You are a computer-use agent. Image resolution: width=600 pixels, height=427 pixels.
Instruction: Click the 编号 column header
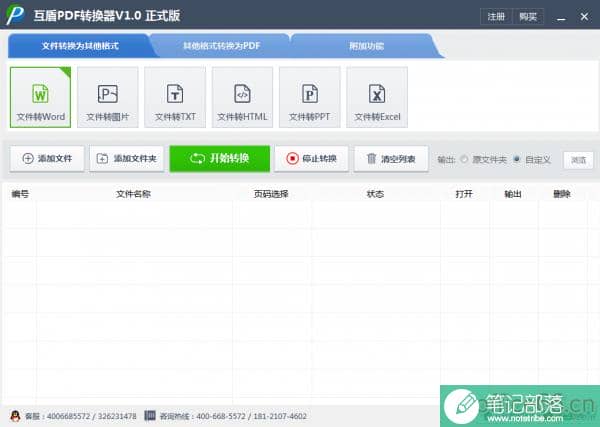click(20, 194)
